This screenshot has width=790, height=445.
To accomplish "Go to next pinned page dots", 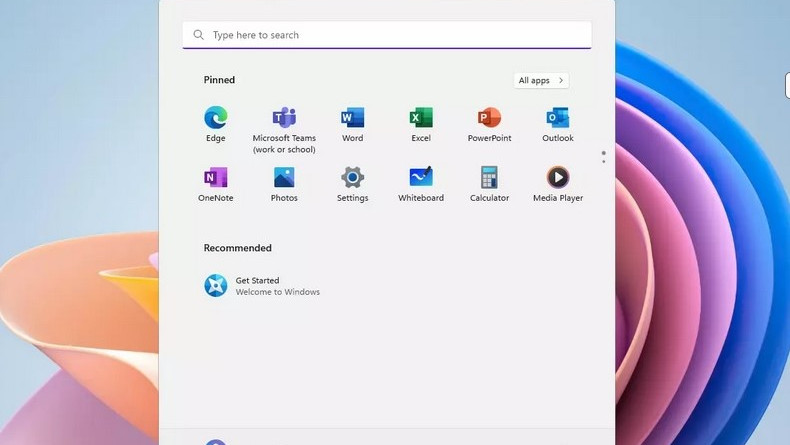I will click(x=604, y=157).
